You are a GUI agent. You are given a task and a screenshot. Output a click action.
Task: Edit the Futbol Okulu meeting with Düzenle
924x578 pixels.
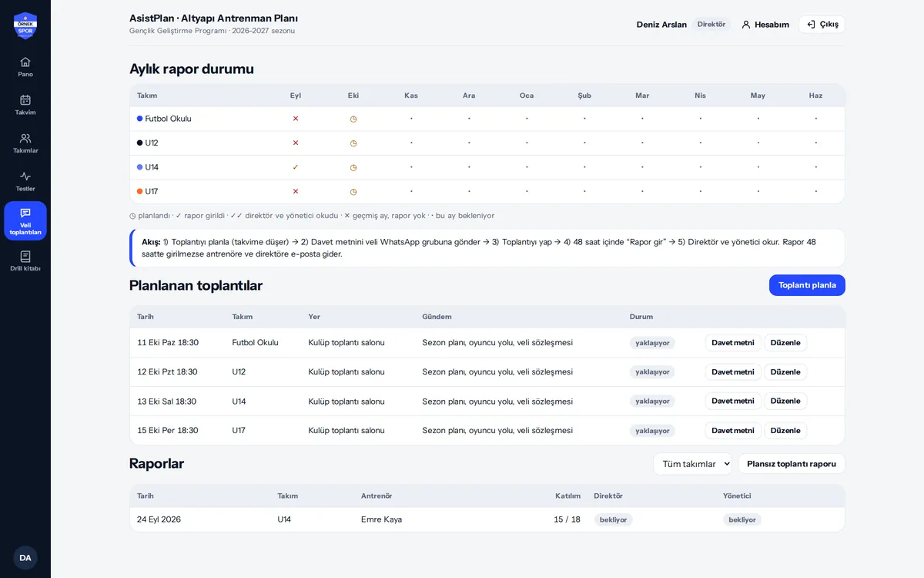785,343
